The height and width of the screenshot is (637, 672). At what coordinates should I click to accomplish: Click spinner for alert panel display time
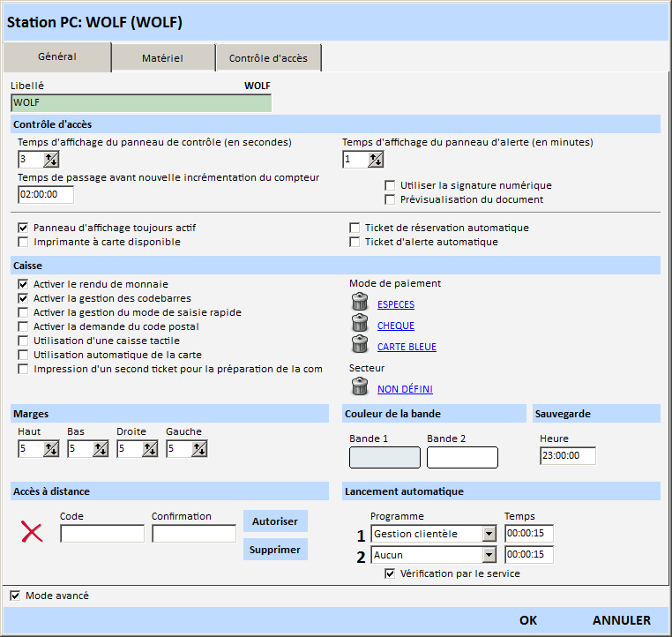coord(376,160)
